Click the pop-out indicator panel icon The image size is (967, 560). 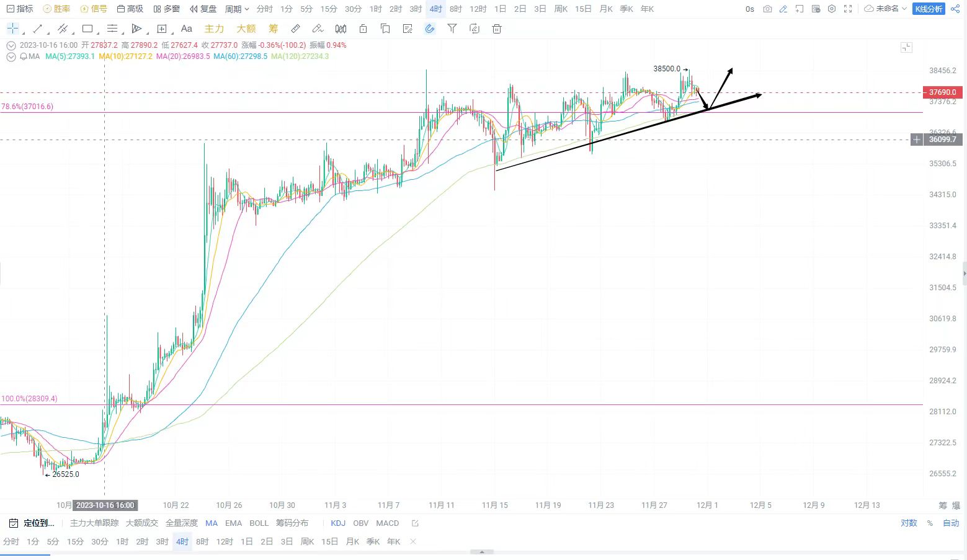click(416, 523)
